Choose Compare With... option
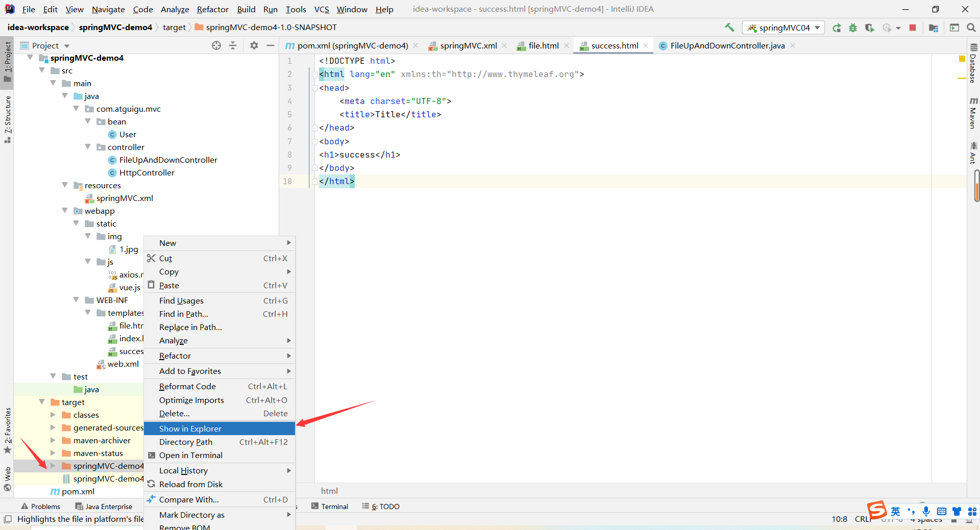This screenshot has width=980, height=530. point(219,499)
